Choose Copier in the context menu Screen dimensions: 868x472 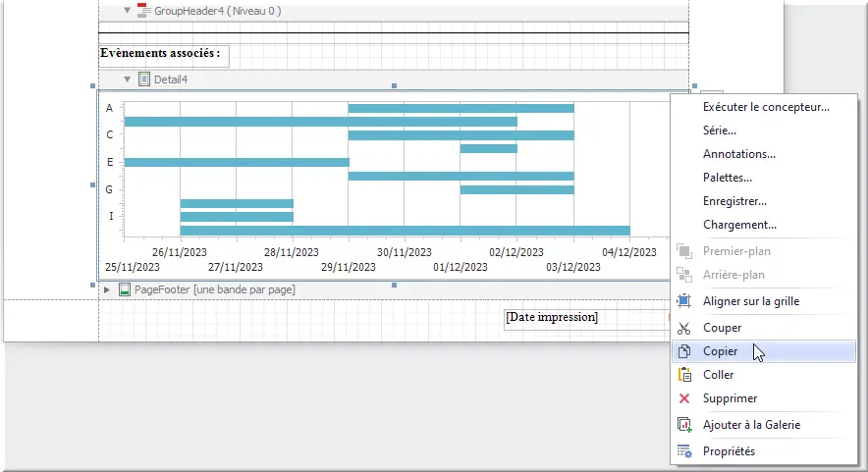764,351
